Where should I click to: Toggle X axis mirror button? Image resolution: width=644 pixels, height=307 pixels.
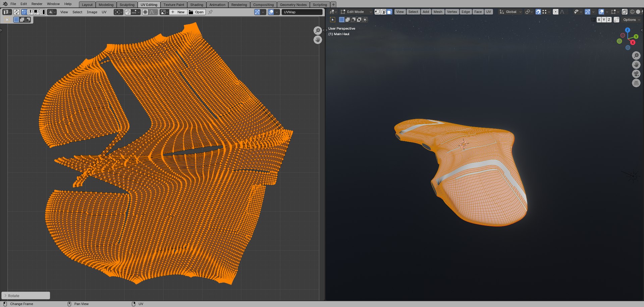[x=599, y=20]
